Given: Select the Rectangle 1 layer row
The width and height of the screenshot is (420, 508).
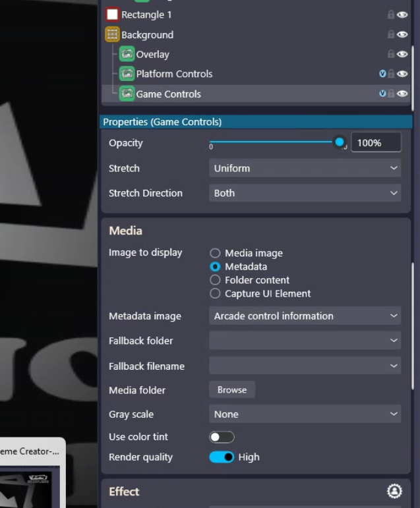Looking at the screenshot, I should tap(256, 14).
